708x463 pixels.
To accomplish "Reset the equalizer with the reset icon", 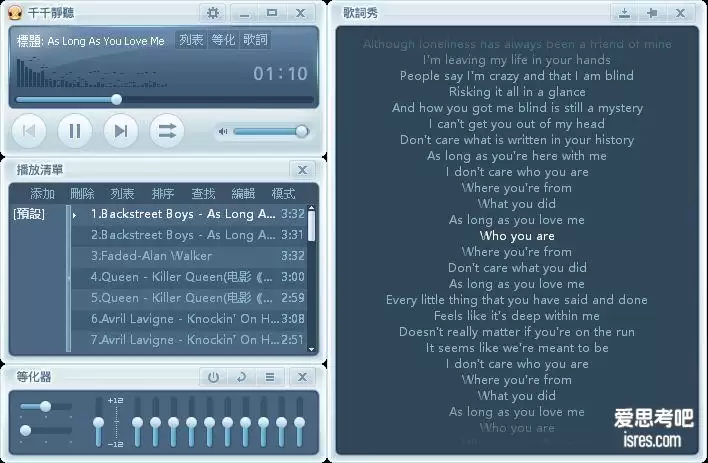I will 242,377.
